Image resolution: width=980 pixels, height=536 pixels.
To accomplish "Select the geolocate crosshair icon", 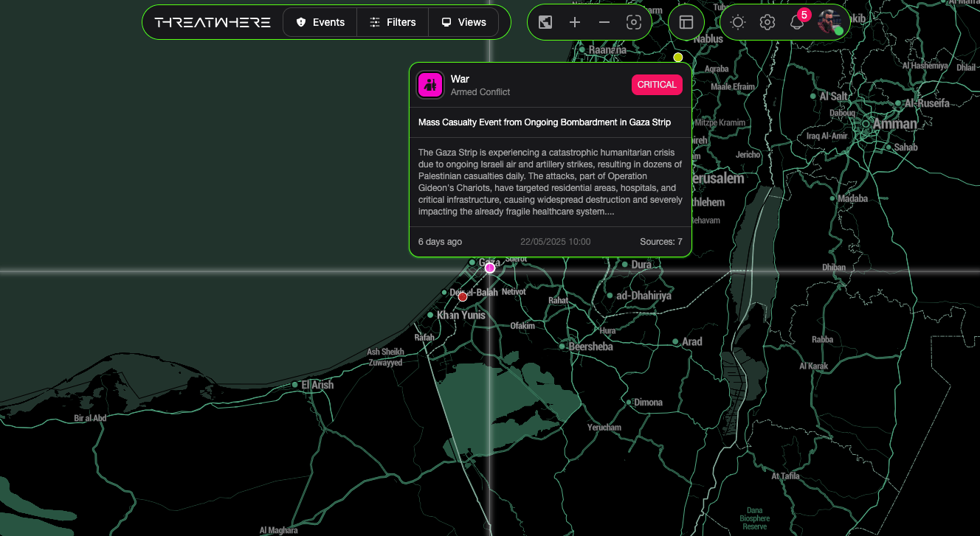I will pos(633,22).
